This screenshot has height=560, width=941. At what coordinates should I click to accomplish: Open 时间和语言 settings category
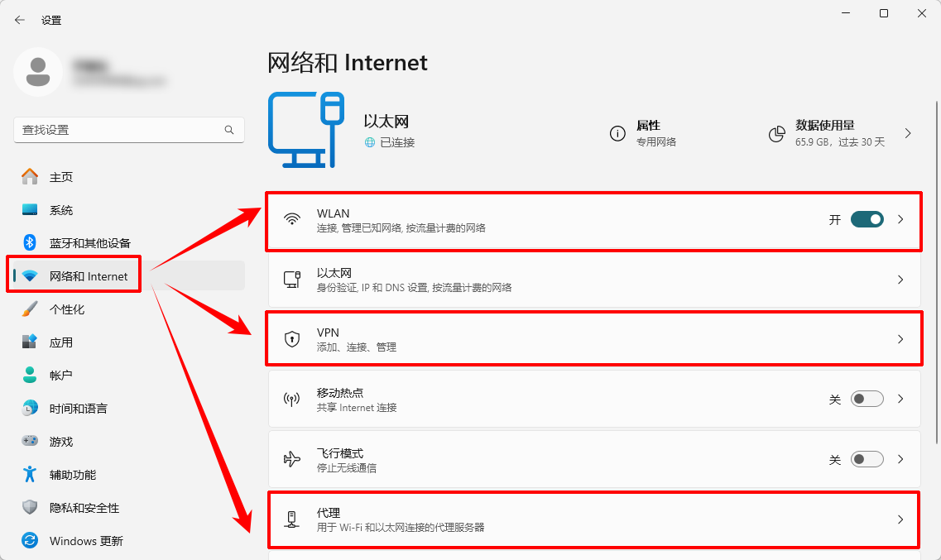(129, 409)
